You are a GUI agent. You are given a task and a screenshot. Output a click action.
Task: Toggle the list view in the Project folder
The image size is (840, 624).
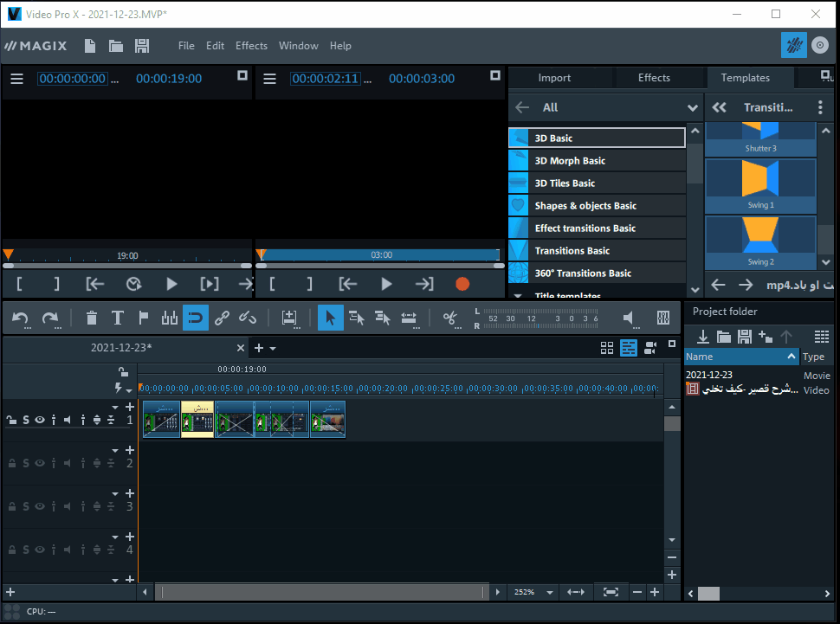pyautogui.click(x=822, y=337)
